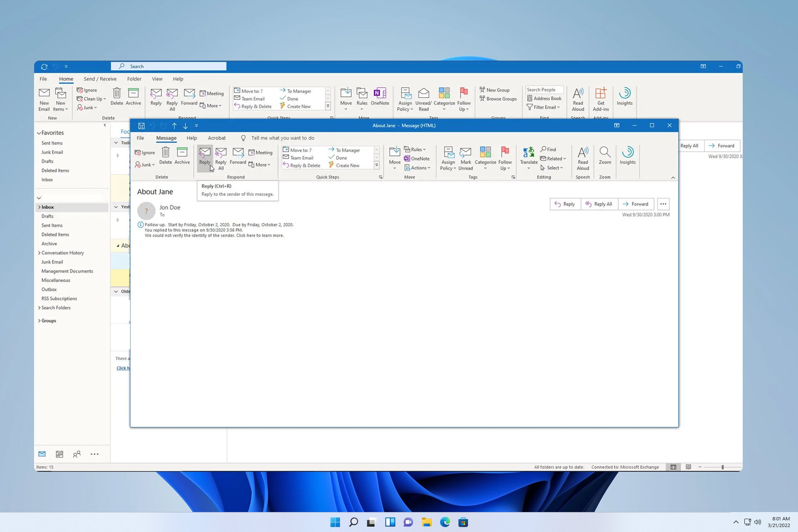
Task: Click Reply icon in message window ribbon
Action: (x=204, y=156)
